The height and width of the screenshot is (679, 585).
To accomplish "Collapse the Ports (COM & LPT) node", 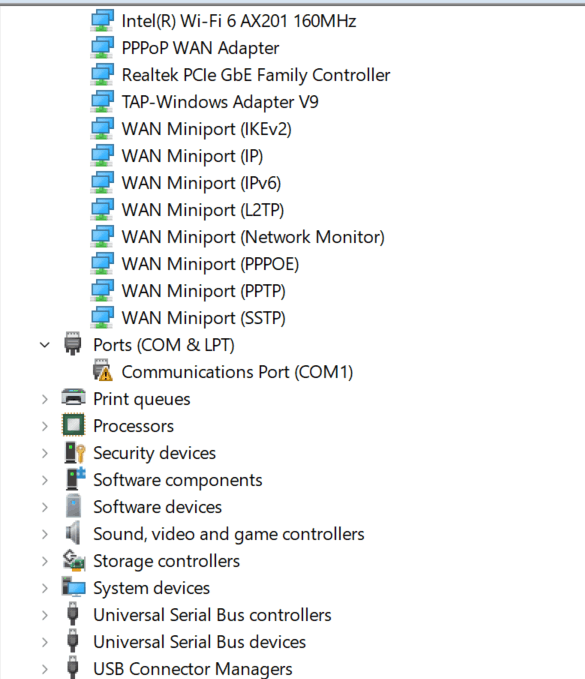I will tap(45, 345).
